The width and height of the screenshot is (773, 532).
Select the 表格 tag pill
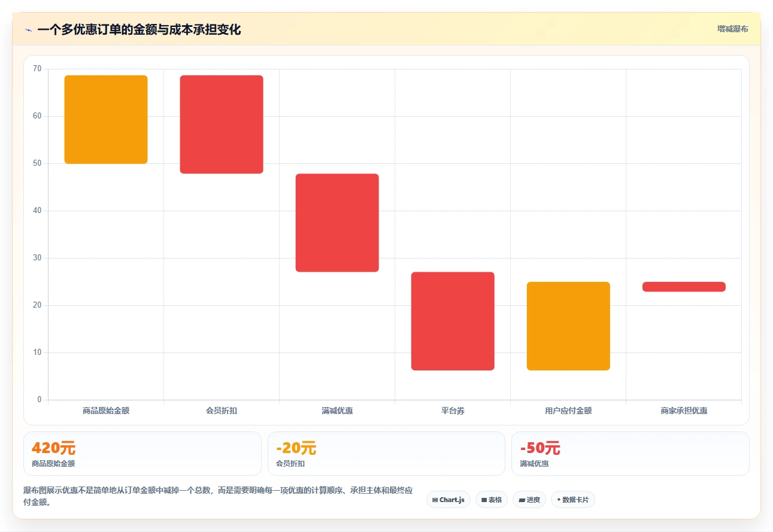coord(492,500)
